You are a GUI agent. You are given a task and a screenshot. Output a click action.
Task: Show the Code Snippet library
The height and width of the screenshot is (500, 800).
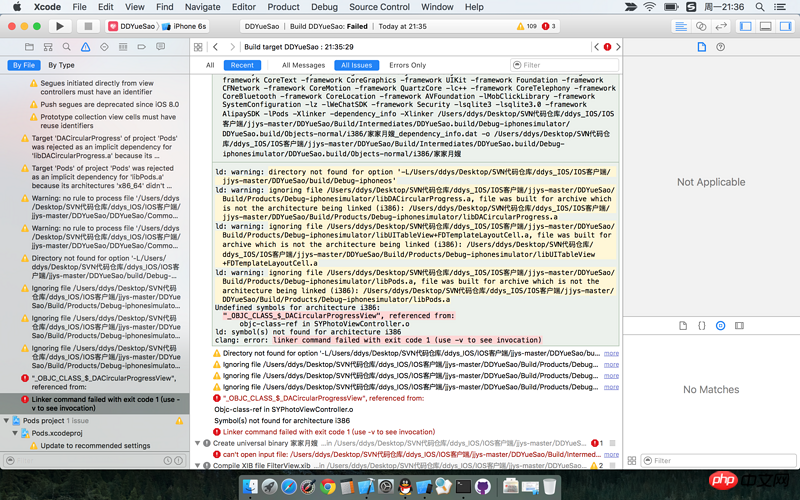point(702,326)
